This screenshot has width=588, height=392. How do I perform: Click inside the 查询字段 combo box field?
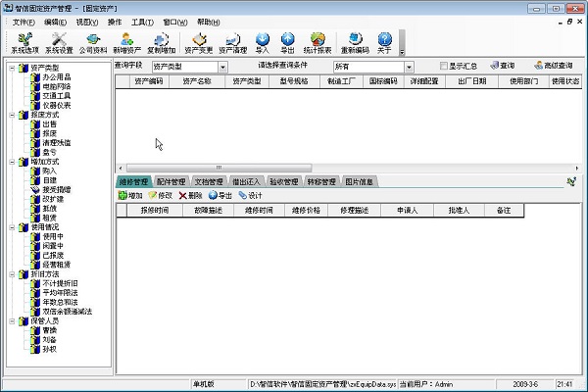click(185, 68)
